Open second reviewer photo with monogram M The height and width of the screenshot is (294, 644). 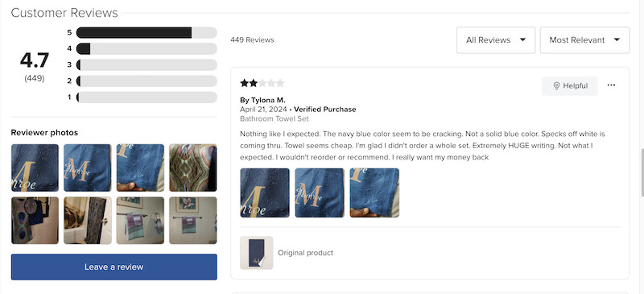[88, 168]
